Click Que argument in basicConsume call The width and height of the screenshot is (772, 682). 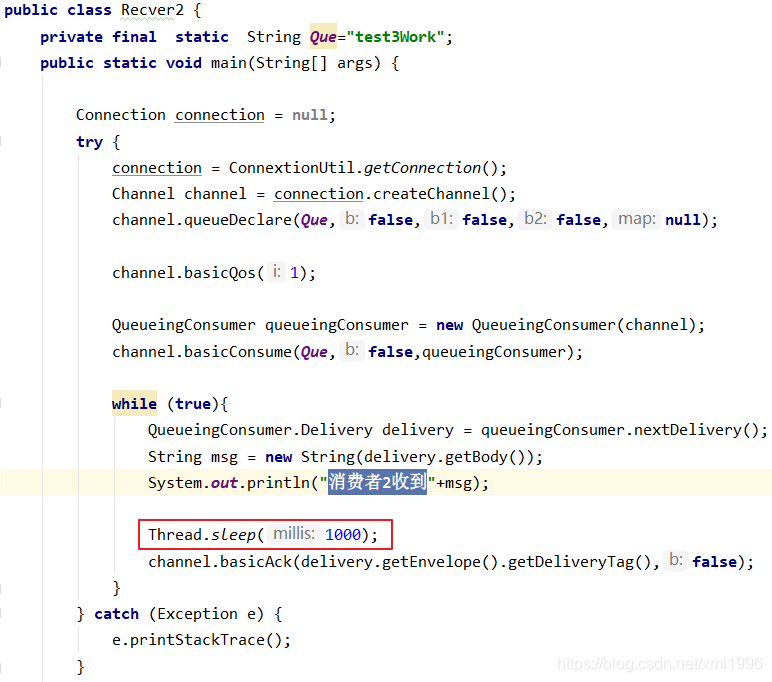(x=314, y=352)
